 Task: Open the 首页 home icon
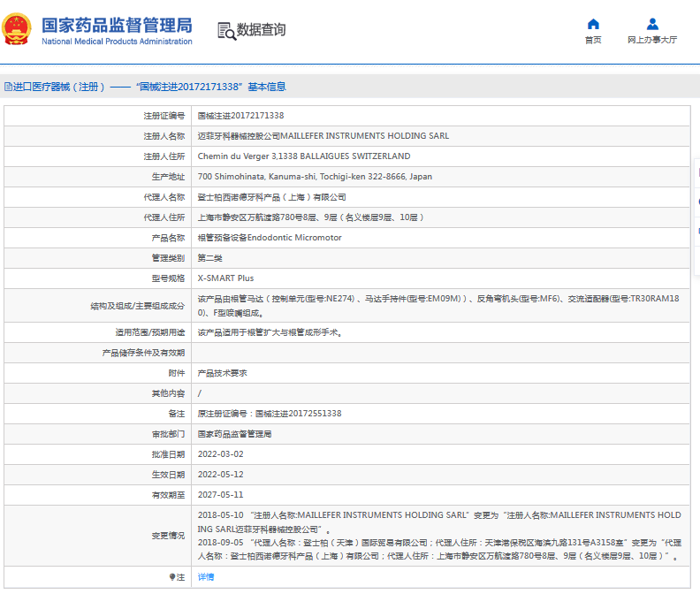593,24
